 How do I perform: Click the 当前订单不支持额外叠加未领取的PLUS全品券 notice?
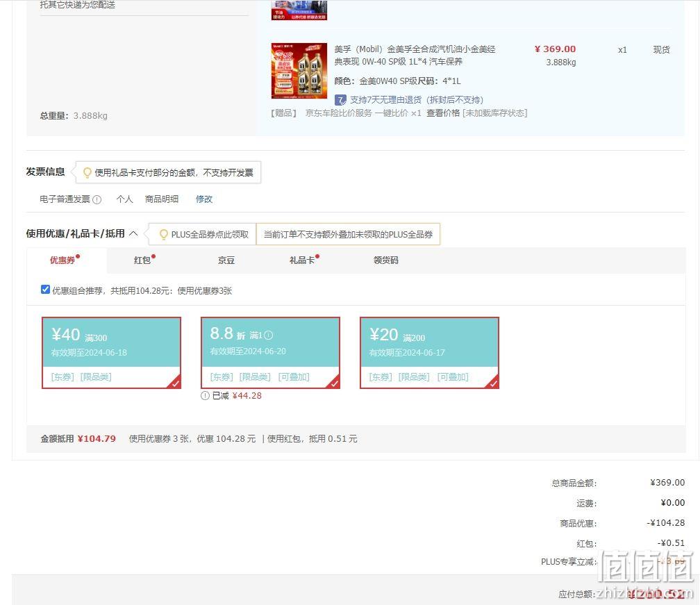[x=348, y=234]
